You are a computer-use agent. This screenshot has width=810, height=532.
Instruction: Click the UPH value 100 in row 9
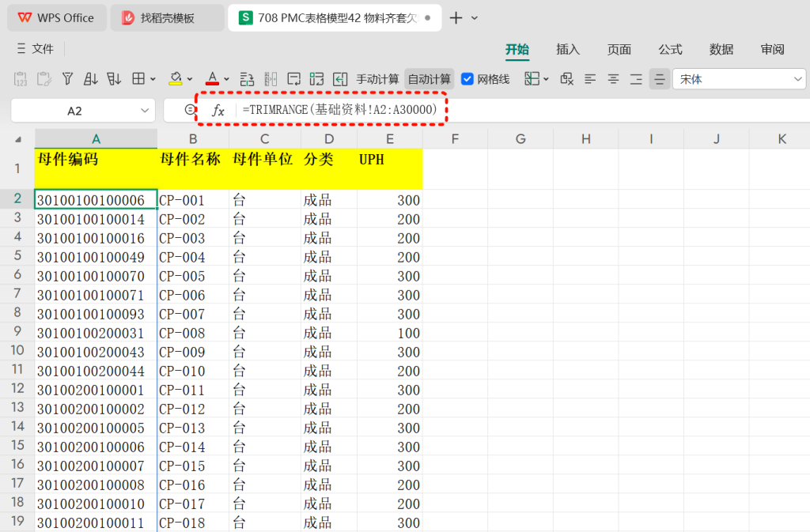[x=389, y=333]
